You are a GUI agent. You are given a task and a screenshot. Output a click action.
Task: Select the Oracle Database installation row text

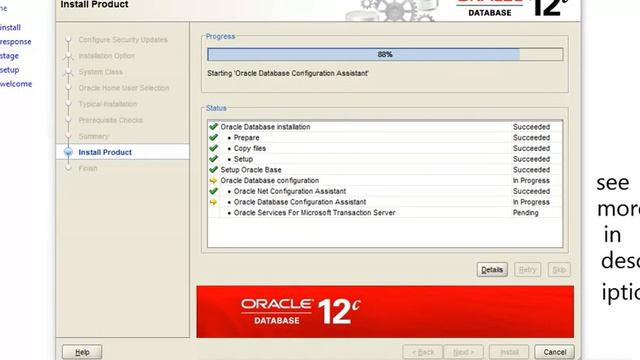coord(265,127)
